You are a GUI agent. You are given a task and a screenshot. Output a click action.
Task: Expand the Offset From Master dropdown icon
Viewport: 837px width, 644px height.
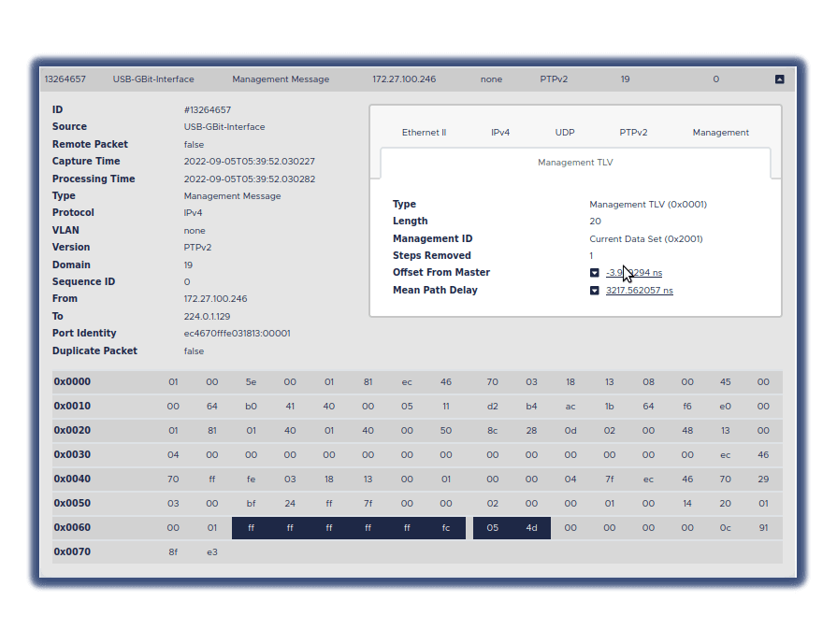[594, 273]
